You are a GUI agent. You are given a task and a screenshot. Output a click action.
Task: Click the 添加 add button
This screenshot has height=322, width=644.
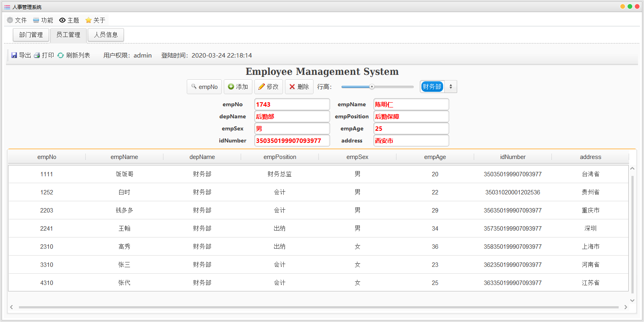point(238,87)
